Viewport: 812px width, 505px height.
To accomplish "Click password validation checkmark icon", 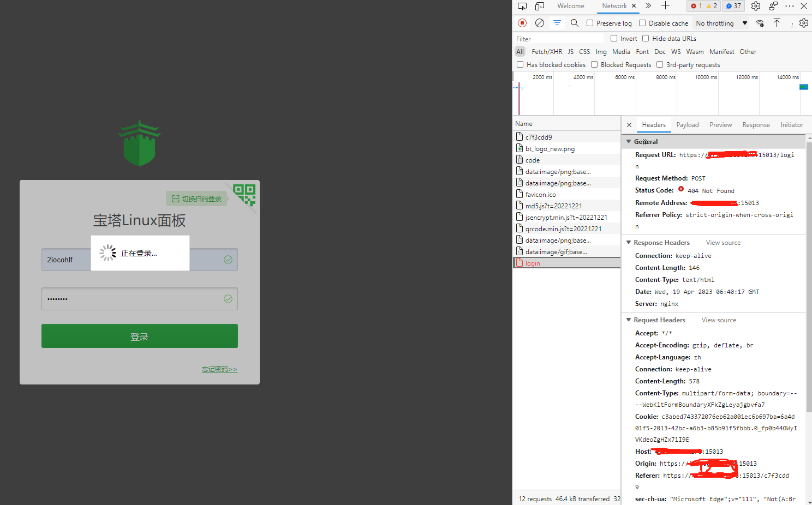I will pyautogui.click(x=228, y=299).
